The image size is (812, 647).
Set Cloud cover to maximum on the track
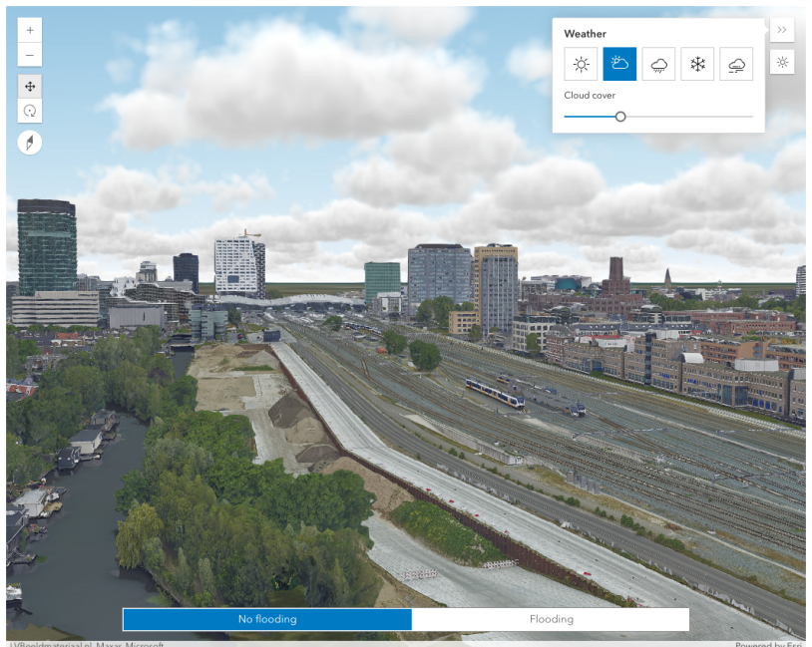tap(752, 117)
